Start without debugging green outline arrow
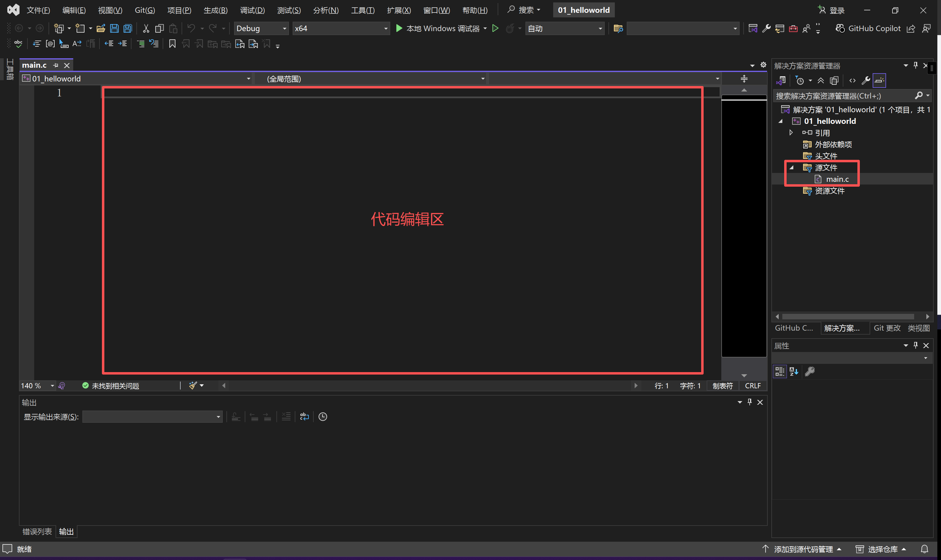This screenshot has height=560, width=941. pos(495,28)
